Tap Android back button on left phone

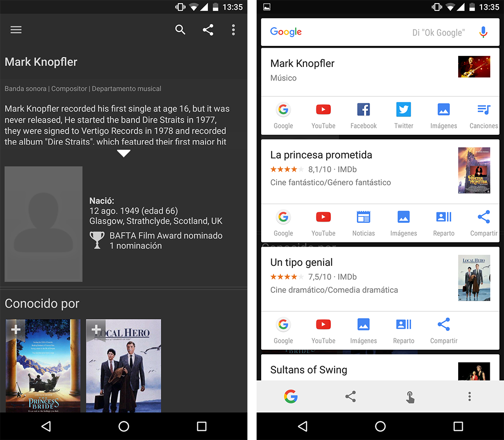pos(46,427)
